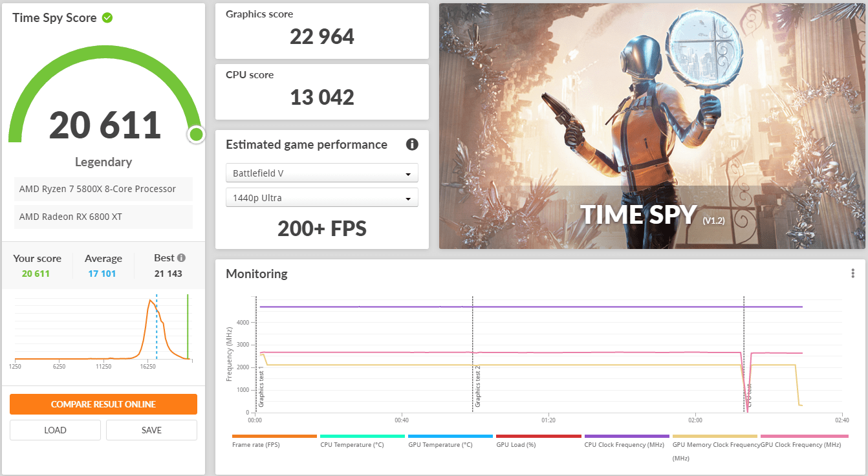Click the Graphics test 1 timeline marker

pyautogui.click(x=261, y=386)
